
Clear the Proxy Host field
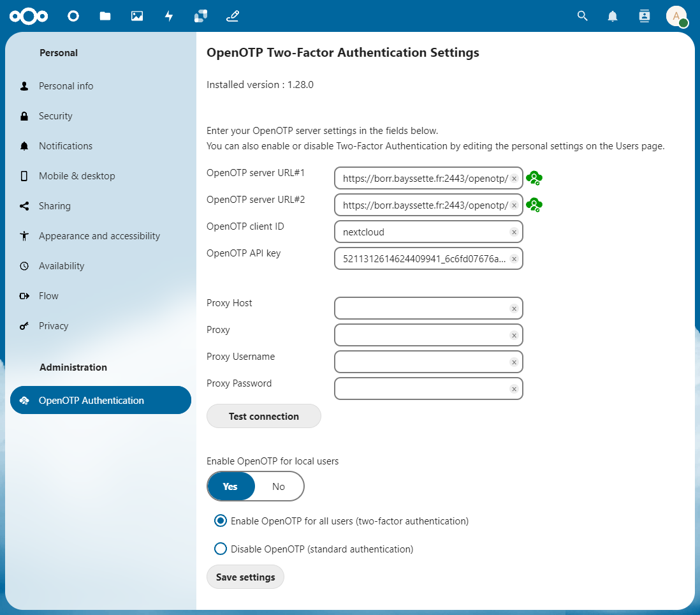click(514, 308)
